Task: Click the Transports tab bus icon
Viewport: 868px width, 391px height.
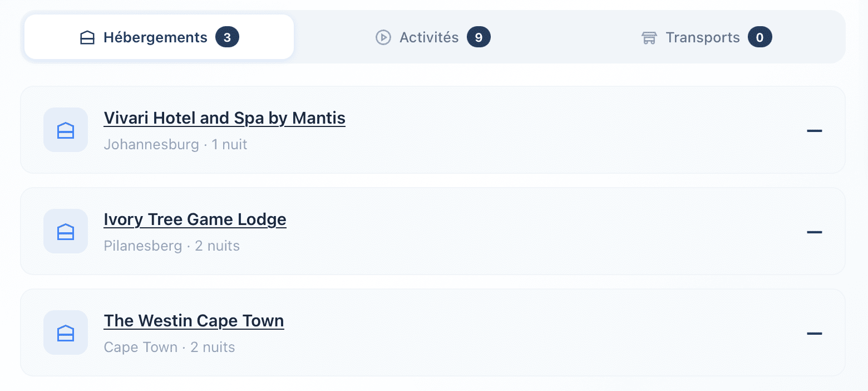Action: point(649,38)
